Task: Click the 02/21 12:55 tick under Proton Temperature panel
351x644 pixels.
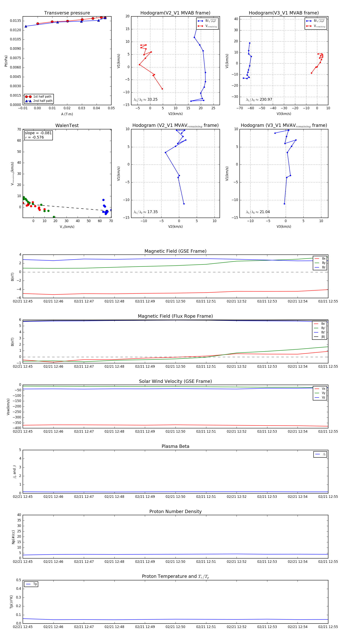Action: tap(328, 627)
